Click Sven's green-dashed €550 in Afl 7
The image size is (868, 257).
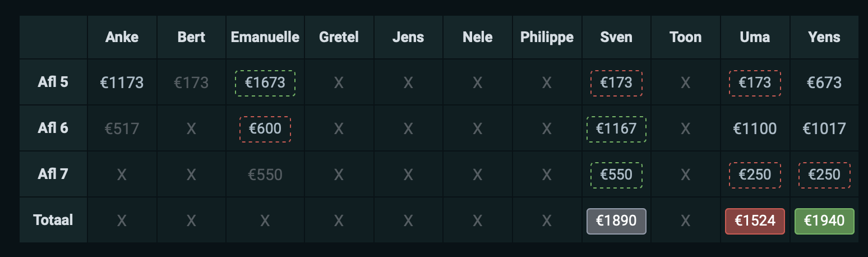(x=616, y=175)
